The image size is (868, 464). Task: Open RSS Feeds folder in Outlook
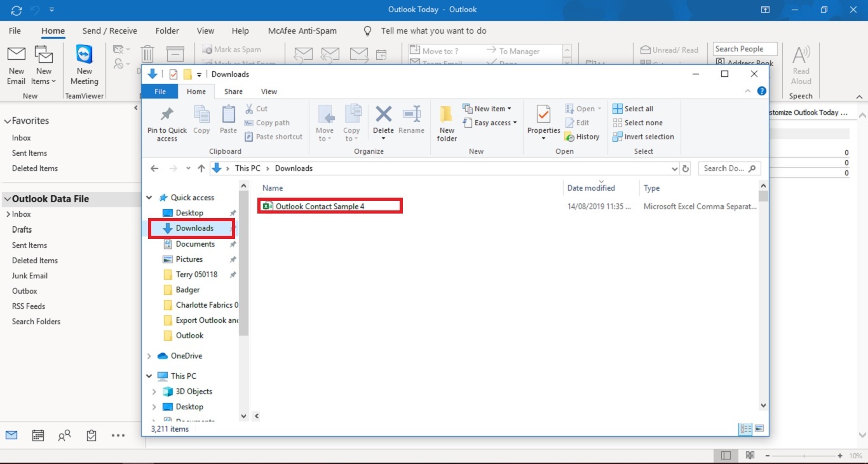pyautogui.click(x=29, y=306)
